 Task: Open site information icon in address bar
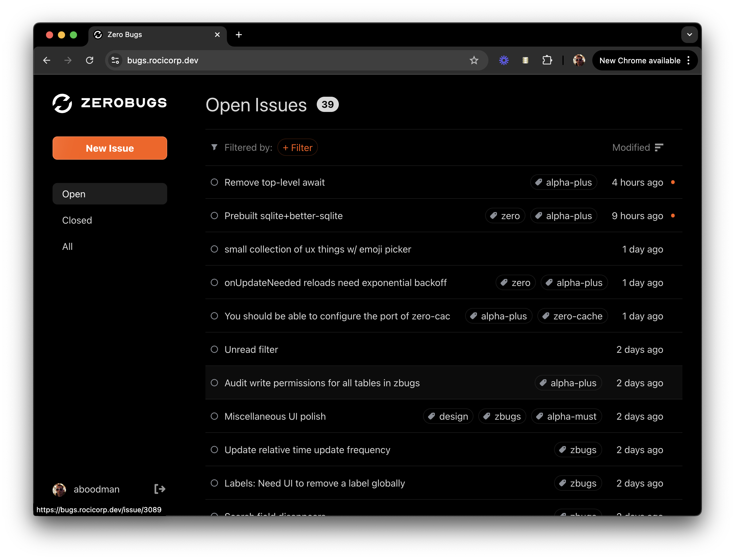coord(115,60)
